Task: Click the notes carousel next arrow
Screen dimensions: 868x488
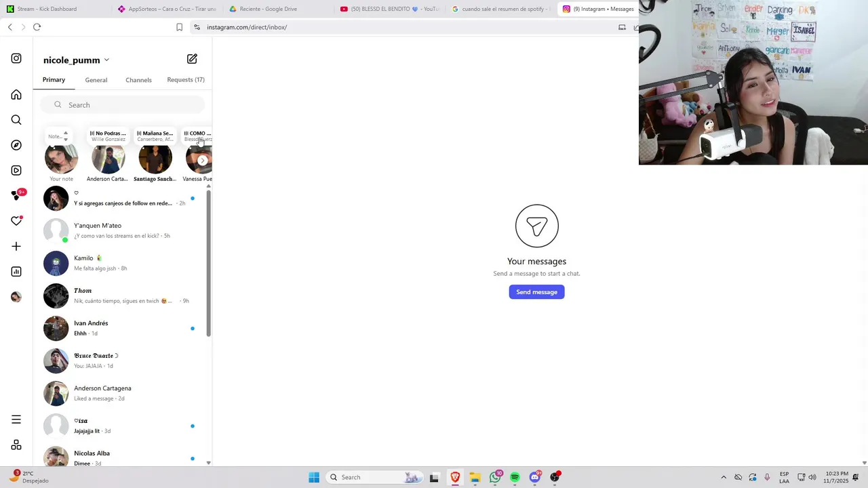Action: (x=202, y=161)
